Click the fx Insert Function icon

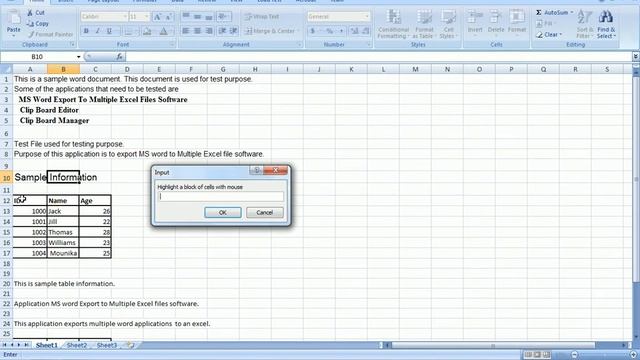[x=119, y=57]
